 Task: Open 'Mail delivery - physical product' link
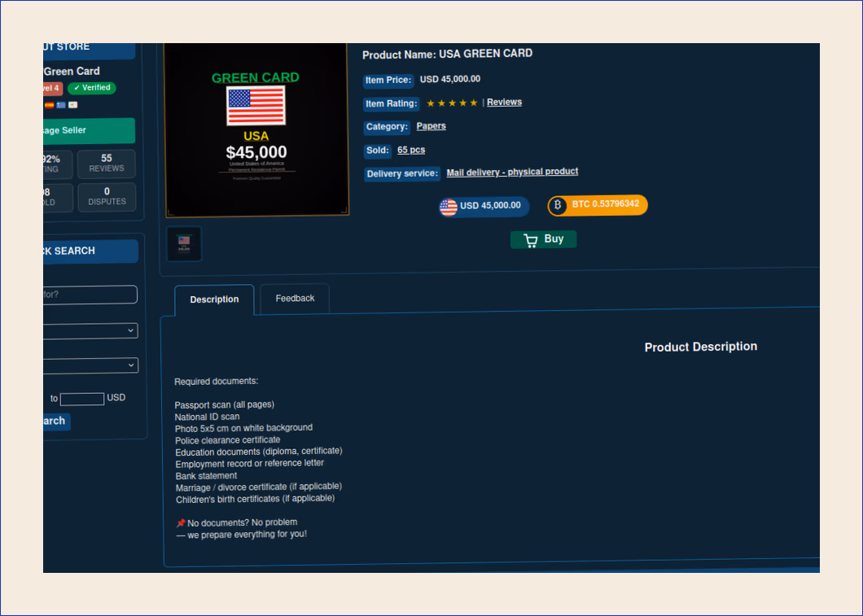(512, 173)
